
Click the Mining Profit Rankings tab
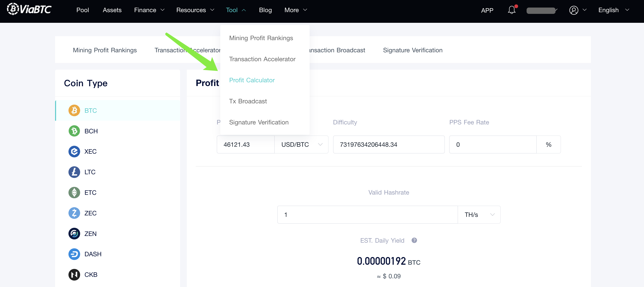tap(105, 50)
